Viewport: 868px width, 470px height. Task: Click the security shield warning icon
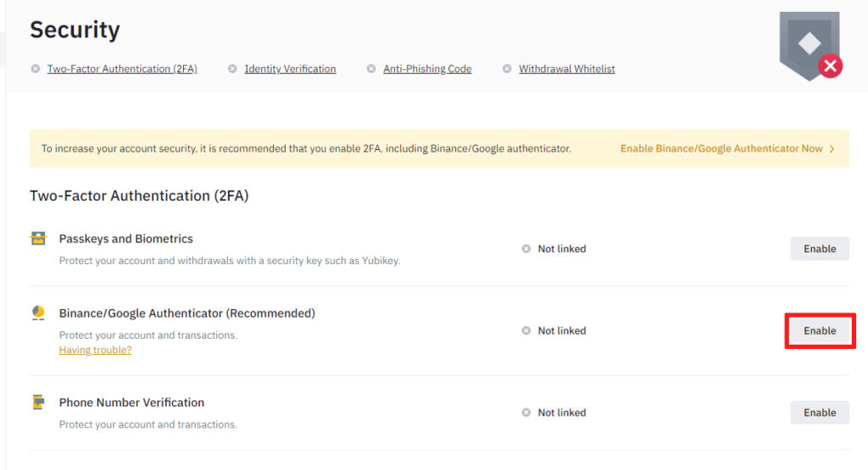pyautogui.click(x=811, y=46)
